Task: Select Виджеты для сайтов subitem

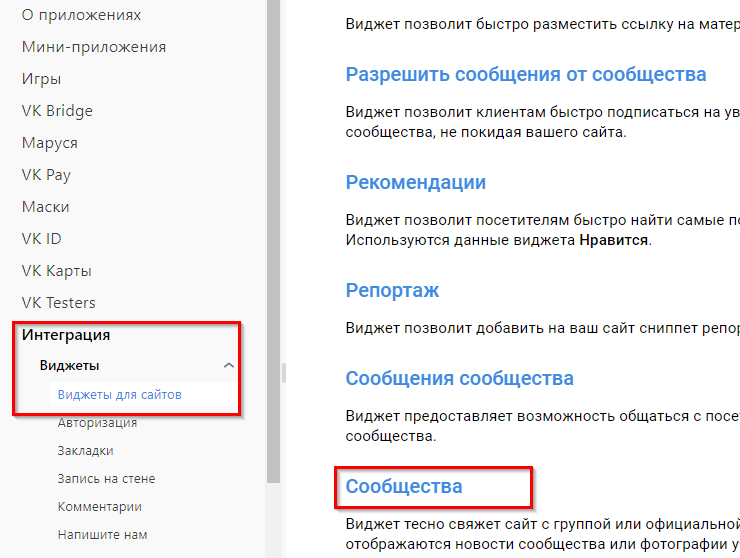Action: 119,395
